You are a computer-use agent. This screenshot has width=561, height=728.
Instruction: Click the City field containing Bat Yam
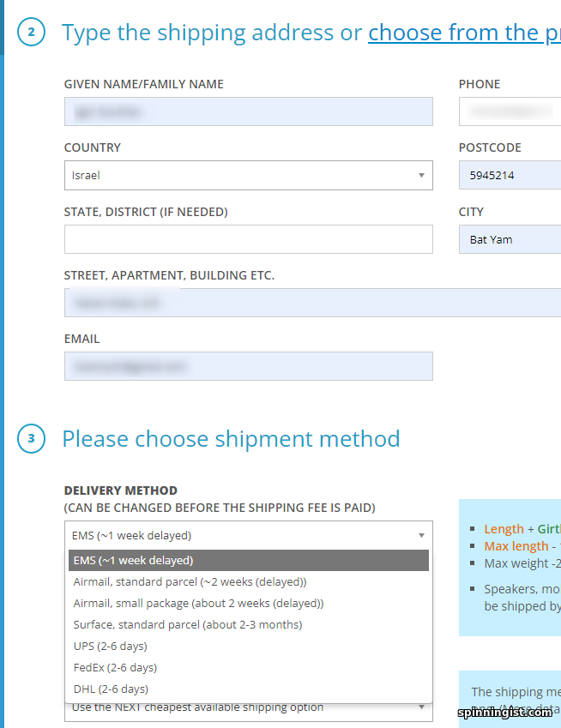[510, 239]
